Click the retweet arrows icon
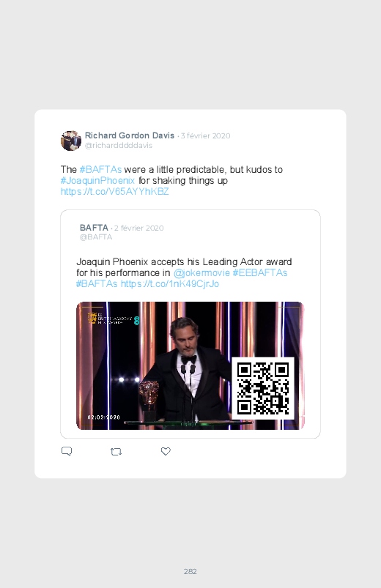Image resolution: width=381 pixels, height=588 pixels. (x=116, y=452)
